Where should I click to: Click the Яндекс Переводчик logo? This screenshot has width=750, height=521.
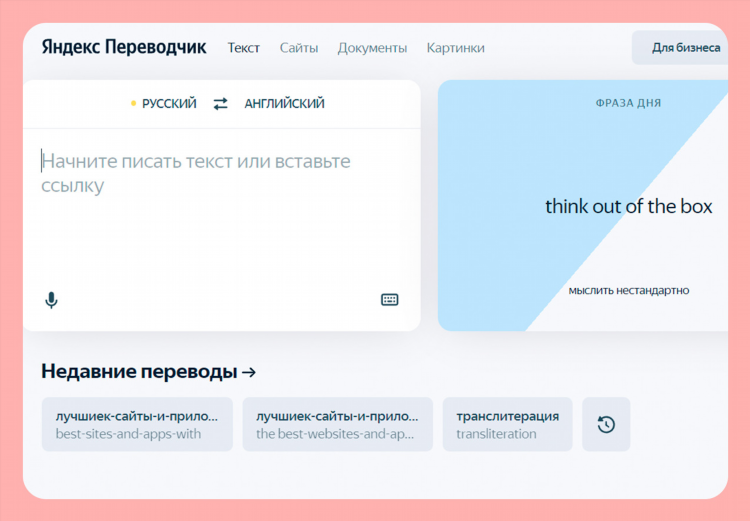[124, 47]
